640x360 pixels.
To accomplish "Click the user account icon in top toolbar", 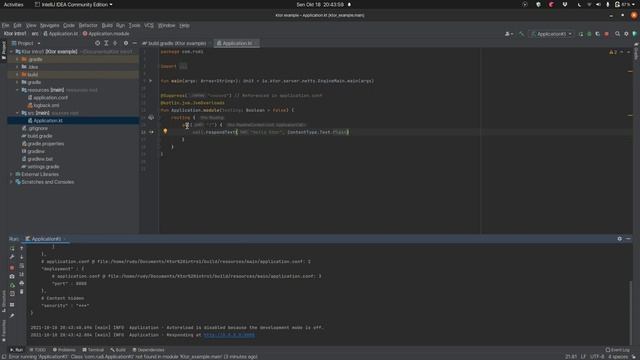I will tap(509, 34).
